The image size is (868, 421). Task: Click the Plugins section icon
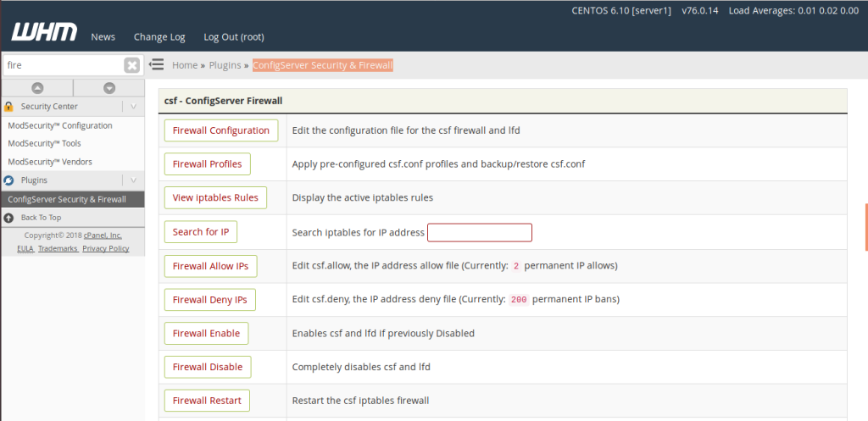(8, 180)
